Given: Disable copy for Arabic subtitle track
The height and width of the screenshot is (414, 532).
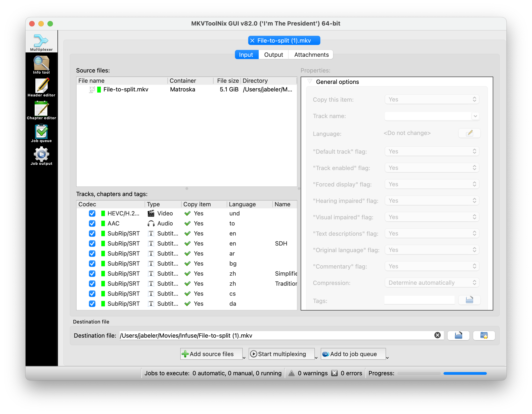Looking at the screenshot, I should click(92, 254).
